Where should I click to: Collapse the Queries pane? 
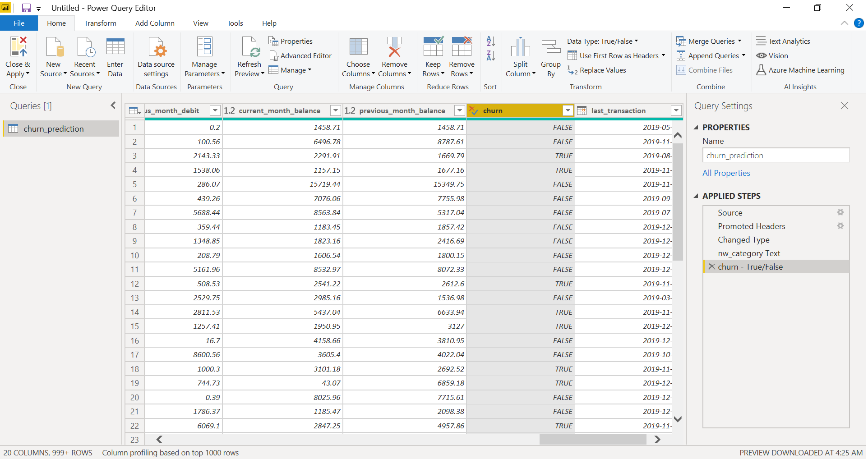(x=113, y=106)
